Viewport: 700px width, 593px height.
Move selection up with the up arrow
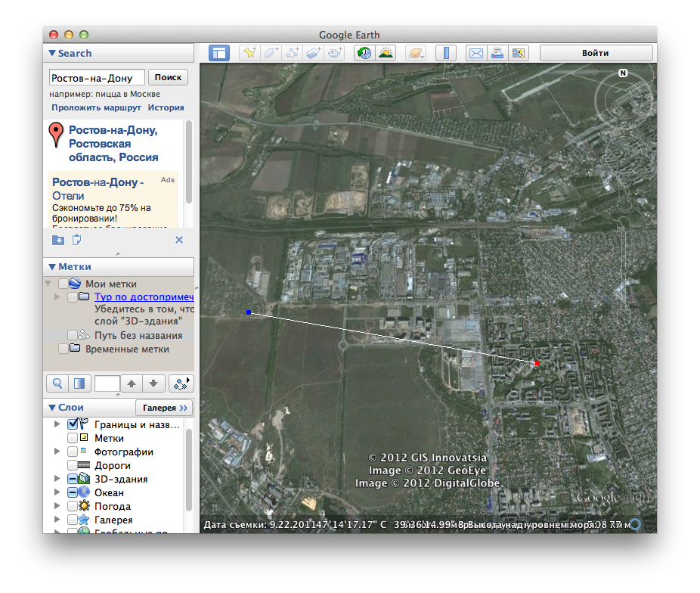132,383
